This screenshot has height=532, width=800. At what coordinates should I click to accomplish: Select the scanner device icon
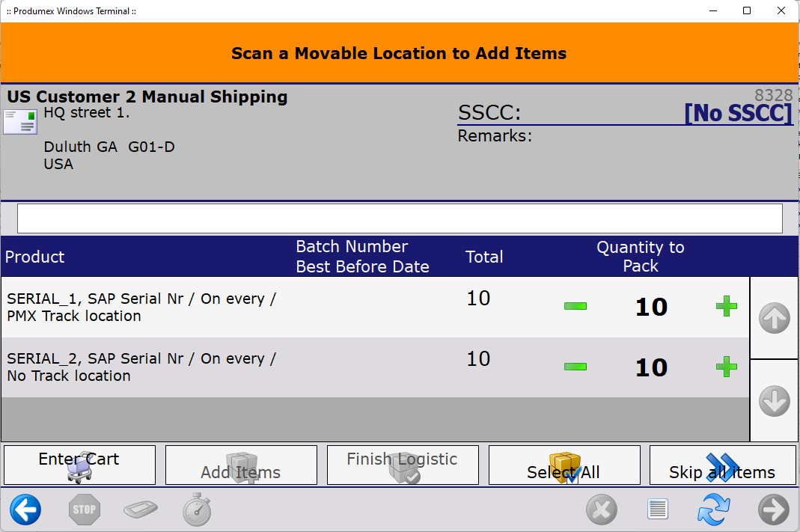point(140,510)
